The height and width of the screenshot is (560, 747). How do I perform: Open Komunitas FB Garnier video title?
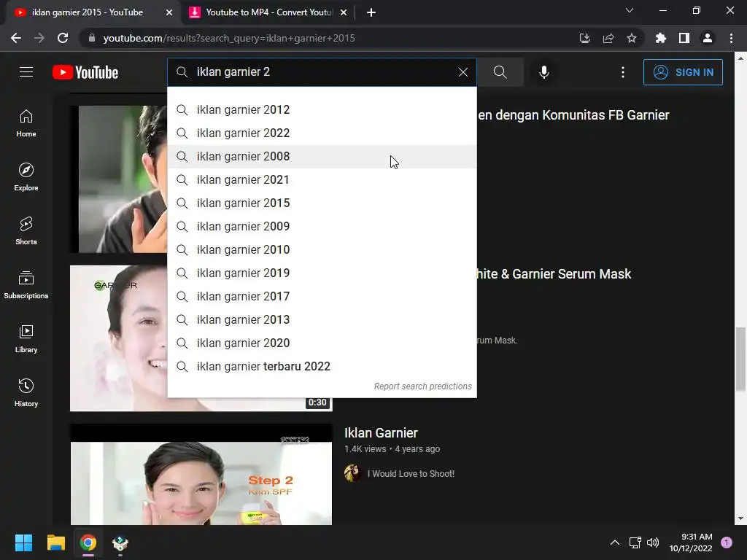tap(573, 115)
